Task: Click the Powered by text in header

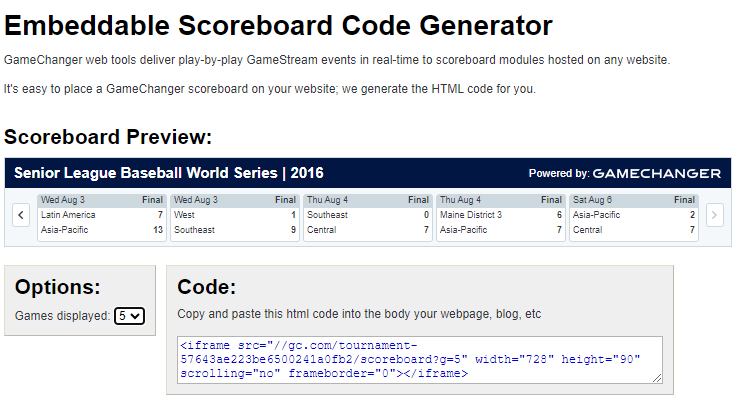Action: [x=559, y=174]
